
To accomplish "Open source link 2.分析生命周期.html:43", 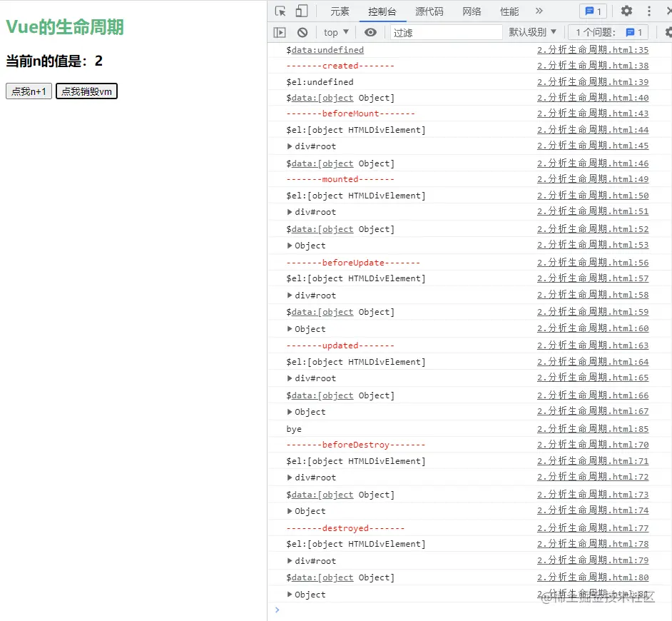I will pos(593,113).
